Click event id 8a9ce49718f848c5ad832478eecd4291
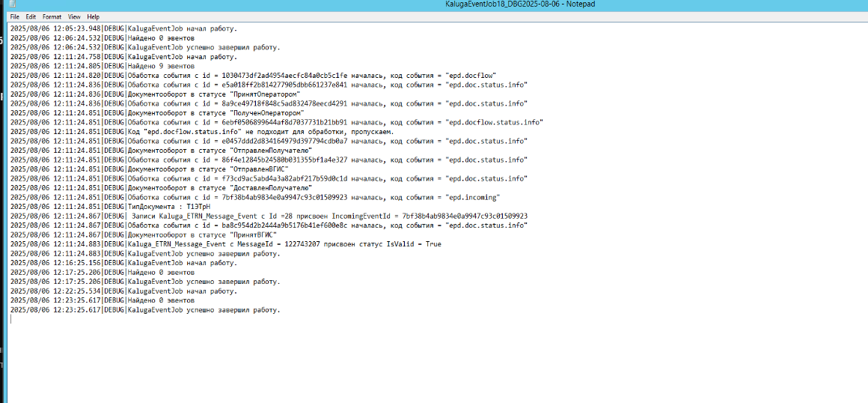This screenshot has height=403, width=868. [x=284, y=103]
